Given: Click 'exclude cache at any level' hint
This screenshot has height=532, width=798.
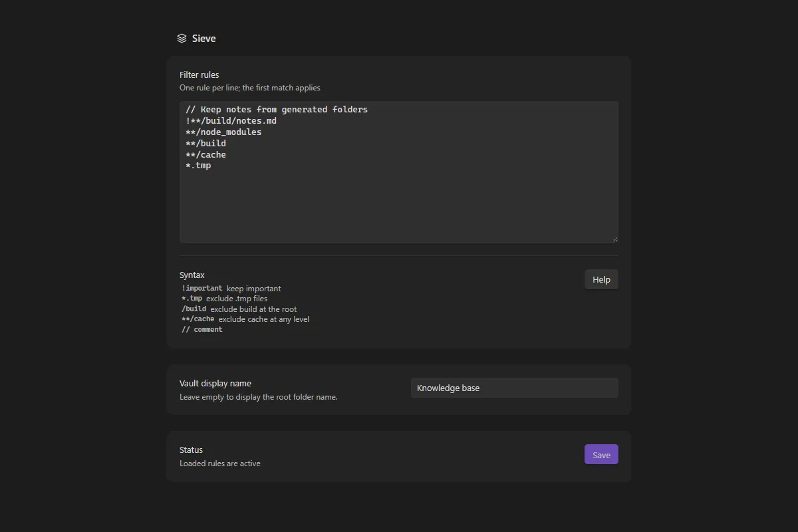Looking at the screenshot, I should point(264,319).
